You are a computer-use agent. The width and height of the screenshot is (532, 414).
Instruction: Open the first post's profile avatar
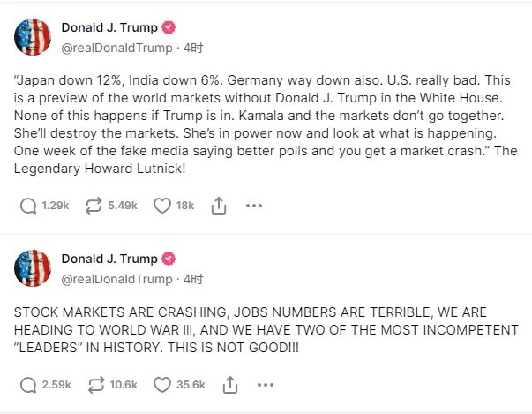30,36
